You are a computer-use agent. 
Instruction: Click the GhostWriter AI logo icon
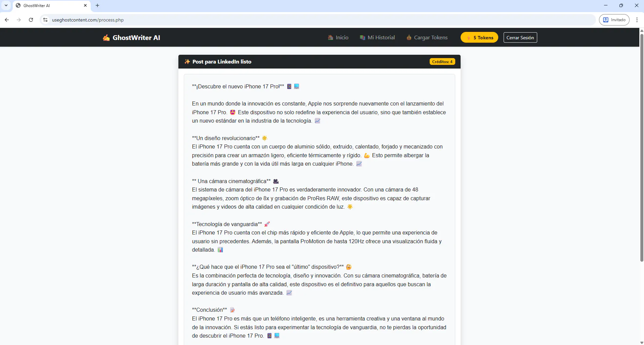click(x=106, y=38)
